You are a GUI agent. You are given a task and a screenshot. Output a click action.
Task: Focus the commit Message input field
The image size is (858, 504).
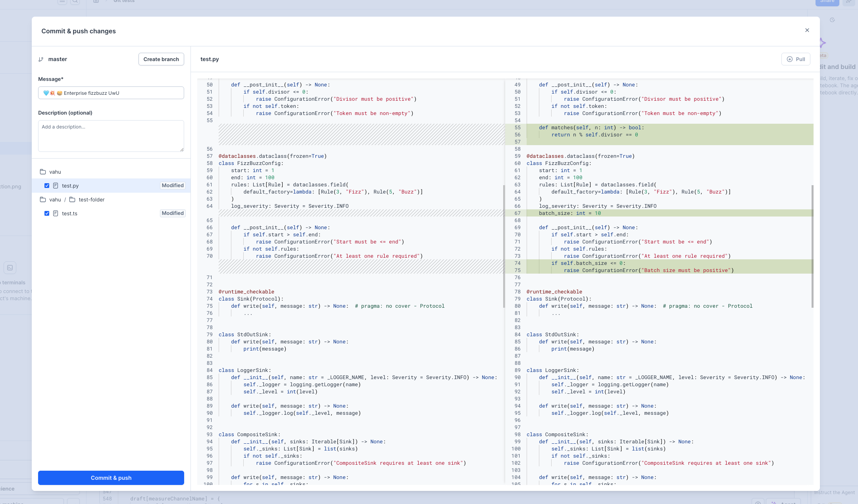pyautogui.click(x=111, y=93)
